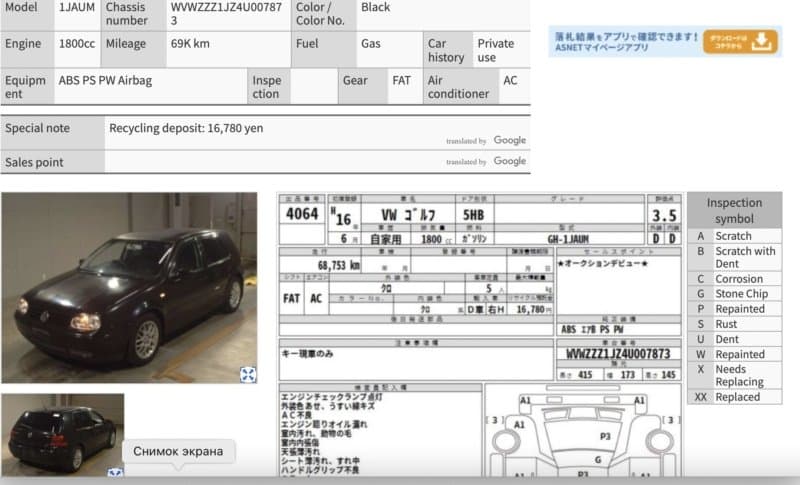Click the Google translation credit beside Special note
This screenshot has width=800, height=485.
tap(486, 140)
